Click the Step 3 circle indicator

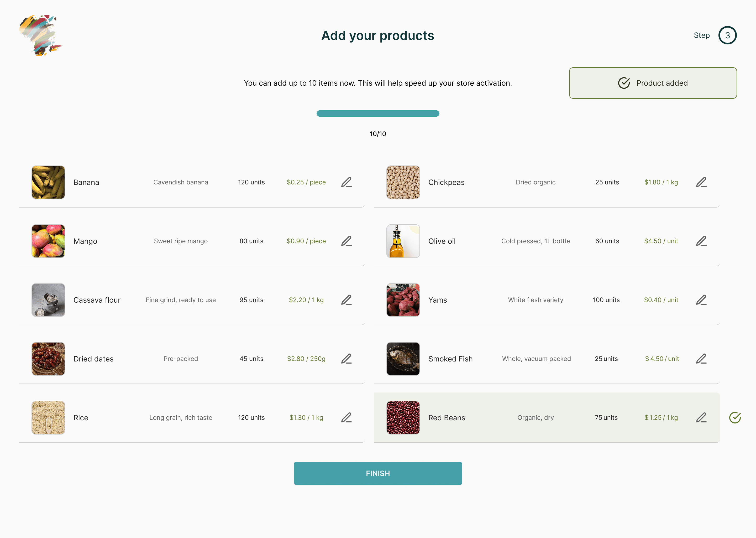click(x=727, y=35)
